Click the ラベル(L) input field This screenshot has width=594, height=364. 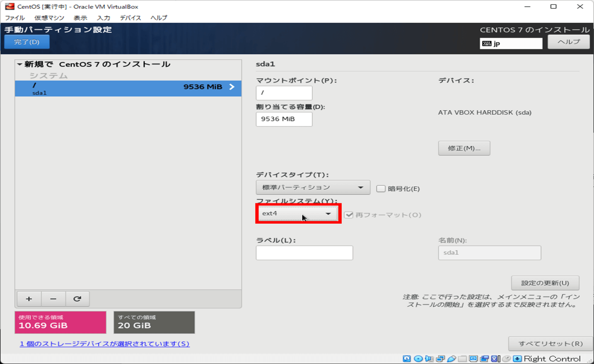pos(304,253)
